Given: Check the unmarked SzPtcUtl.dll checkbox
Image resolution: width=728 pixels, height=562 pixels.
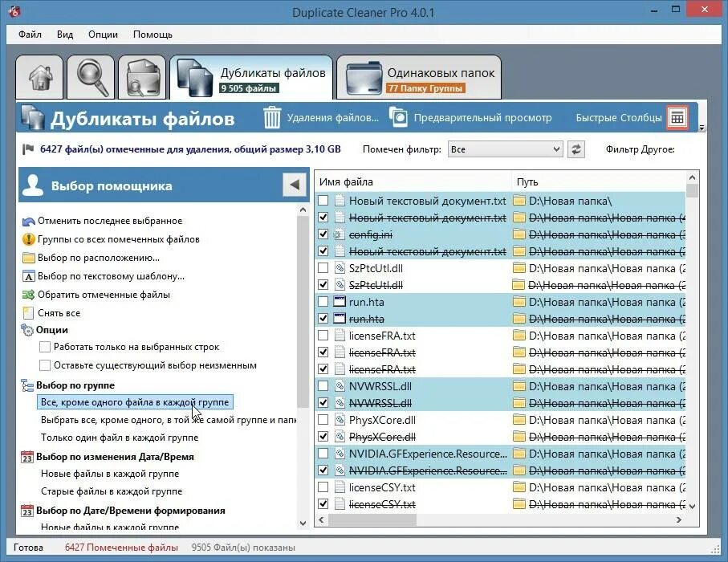Looking at the screenshot, I should [323, 268].
